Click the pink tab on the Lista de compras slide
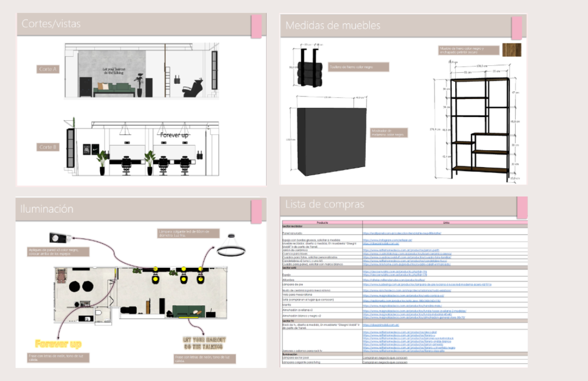 (522, 207)
